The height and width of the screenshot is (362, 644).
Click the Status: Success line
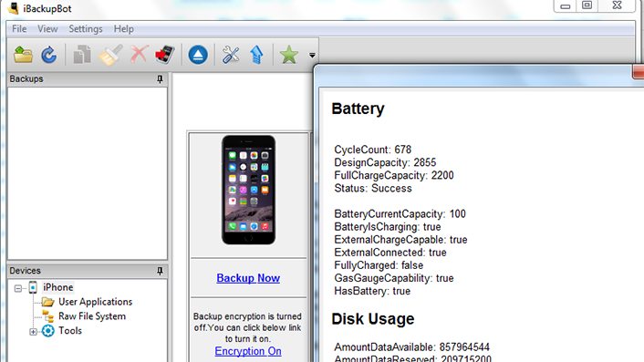pos(373,189)
